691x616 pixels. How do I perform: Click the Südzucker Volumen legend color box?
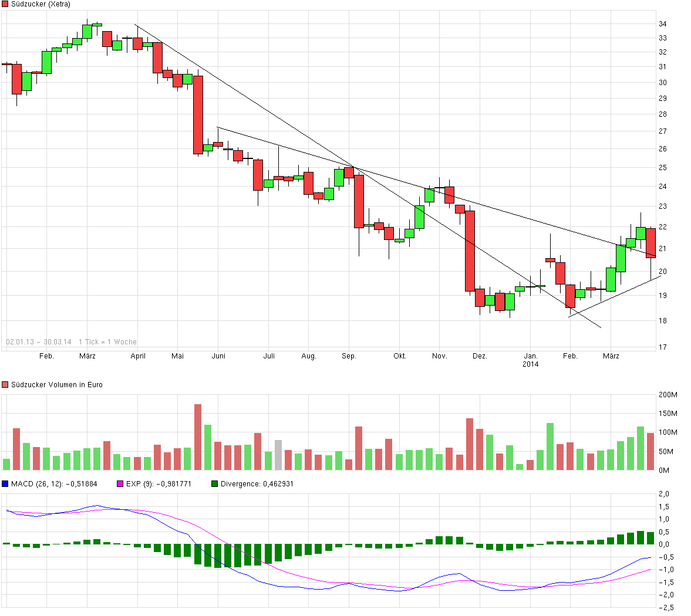[x=5, y=385]
